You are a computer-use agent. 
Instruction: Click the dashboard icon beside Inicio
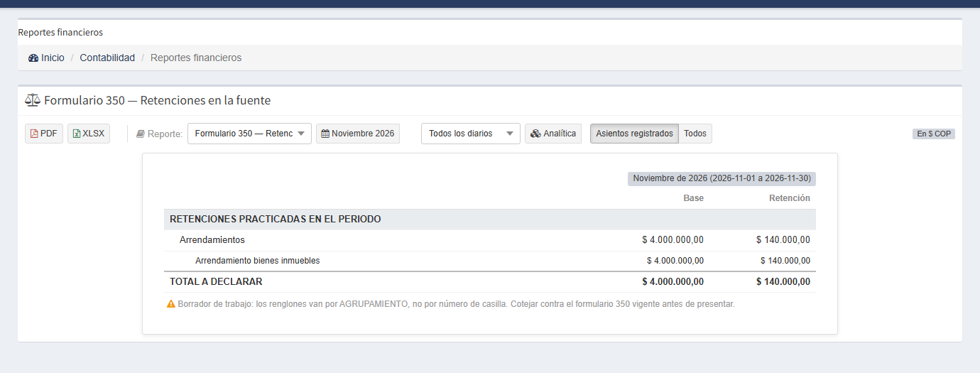33,58
